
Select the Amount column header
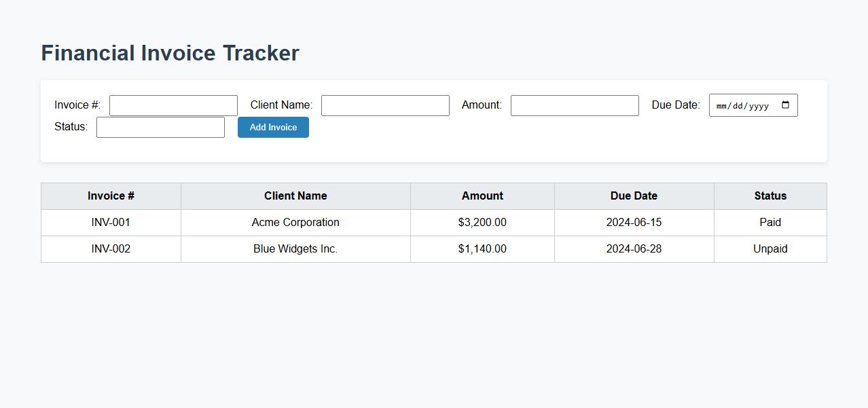tap(482, 196)
